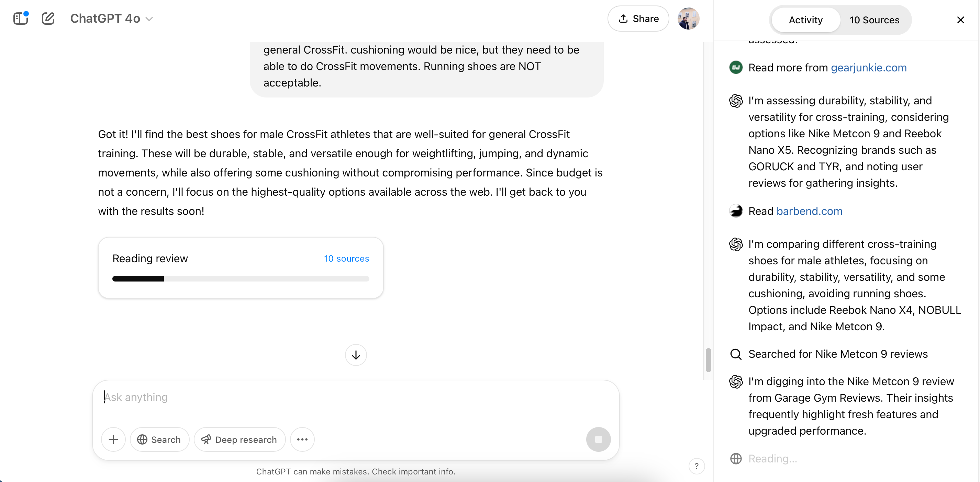The height and width of the screenshot is (482, 980).
Task: Close the research activity panel
Action: [x=961, y=20]
